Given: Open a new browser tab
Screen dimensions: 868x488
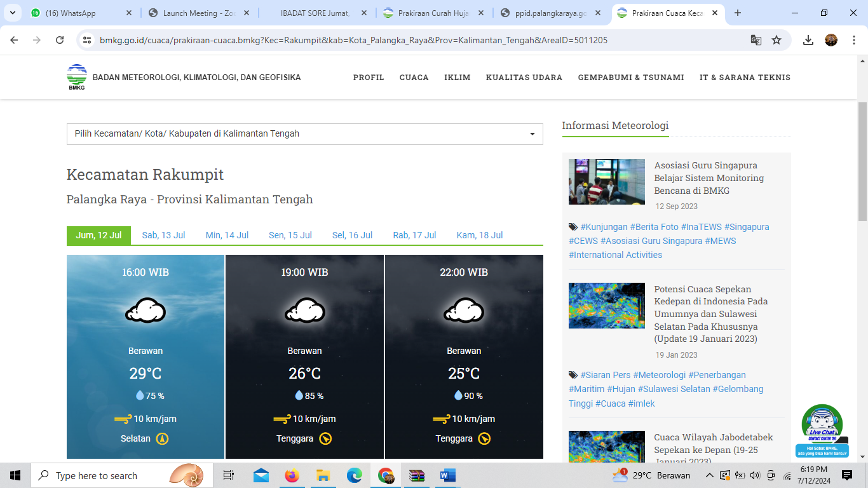Looking at the screenshot, I should (738, 13).
